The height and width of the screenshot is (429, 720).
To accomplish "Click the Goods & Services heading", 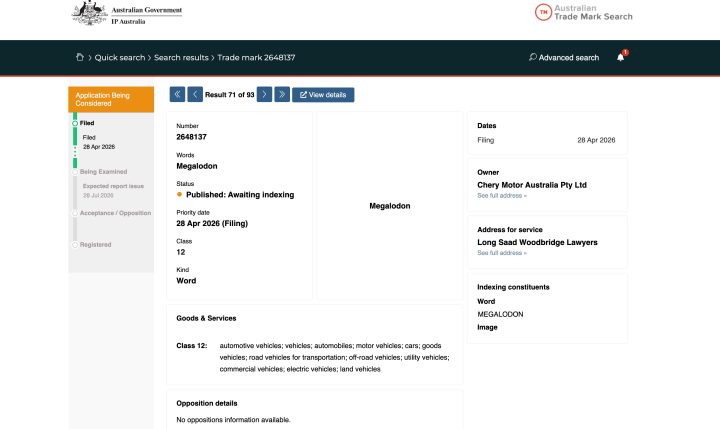I will (206, 318).
